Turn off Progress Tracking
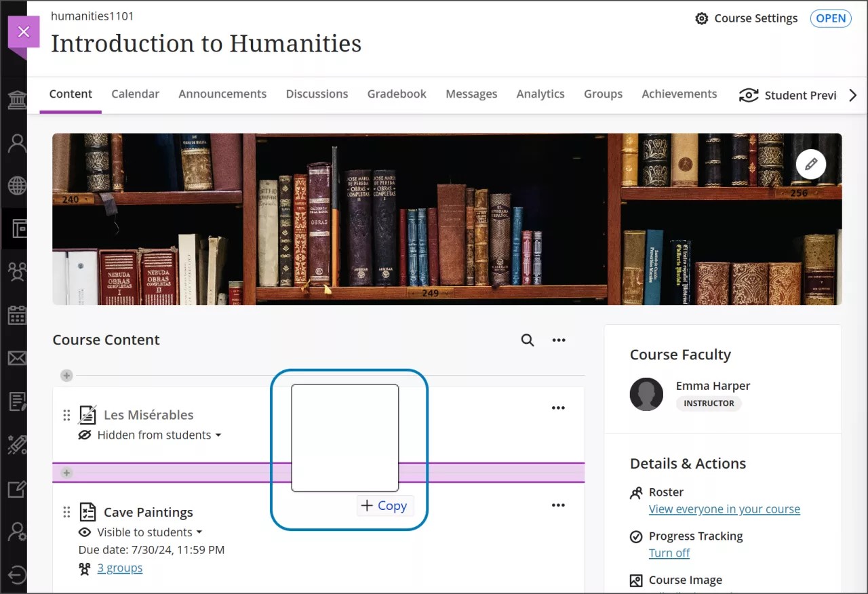Image resolution: width=868 pixels, height=594 pixels. click(x=669, y=553)
